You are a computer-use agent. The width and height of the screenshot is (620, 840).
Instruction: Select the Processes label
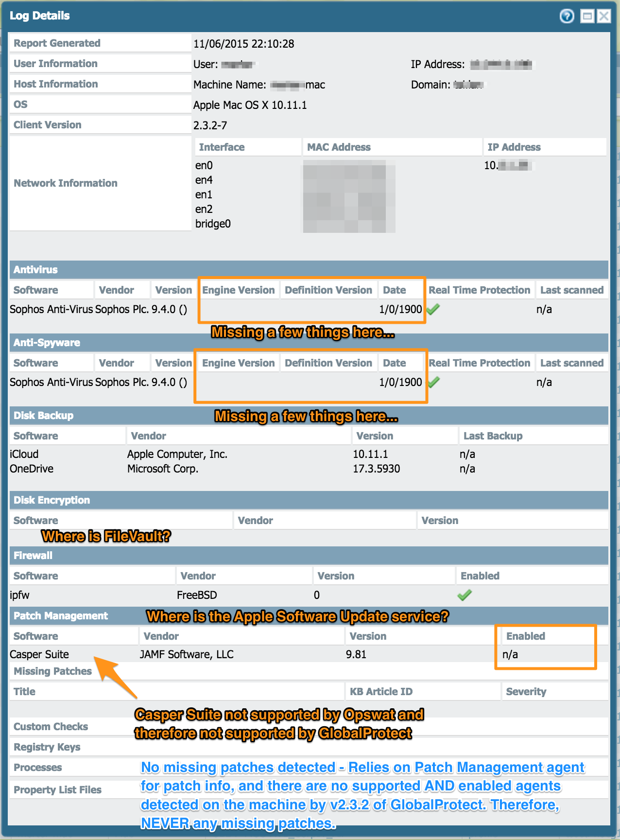click(37, 767)
